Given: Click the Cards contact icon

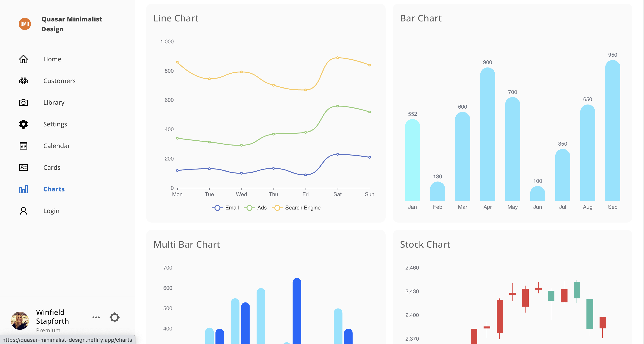Looking at the screenshot, I should tap(23, 167).
